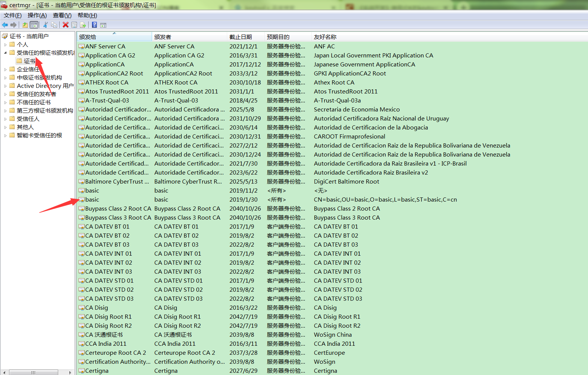588x375 pixels.
Task: Click certificate icon of Atos TrustedRoot 2011 row
Action: tap(81, 92)
